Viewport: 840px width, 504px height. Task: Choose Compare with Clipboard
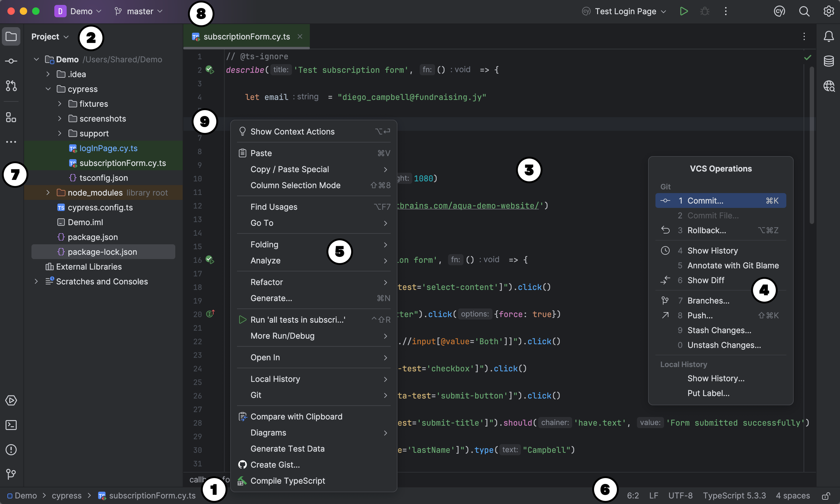click(296, 416)
